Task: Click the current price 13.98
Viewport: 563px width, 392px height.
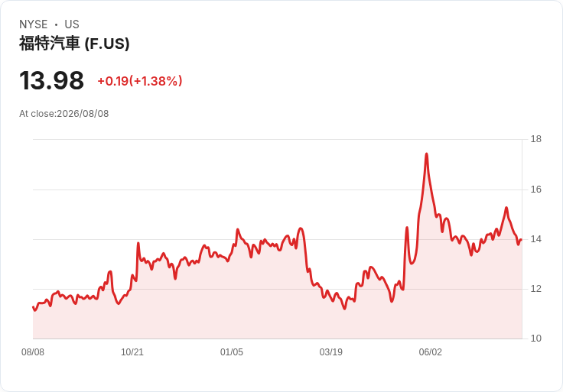Action: pos(52,80)
